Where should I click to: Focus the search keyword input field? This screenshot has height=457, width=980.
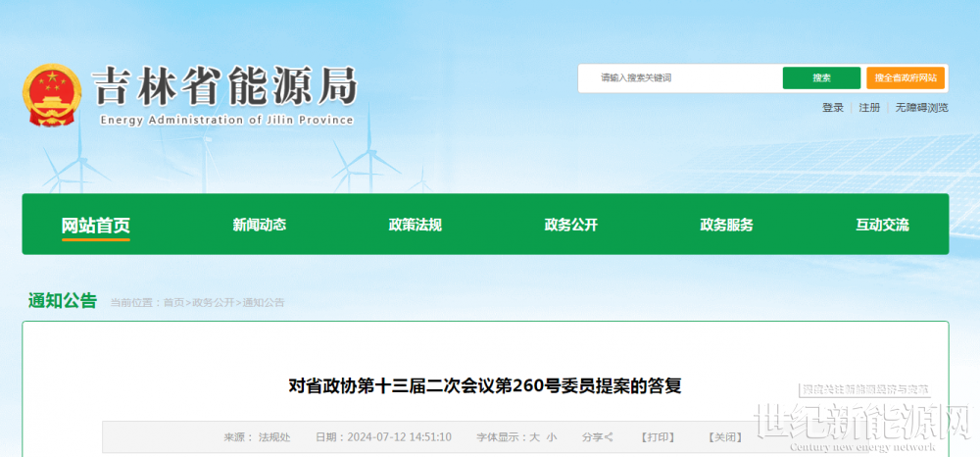680,78
